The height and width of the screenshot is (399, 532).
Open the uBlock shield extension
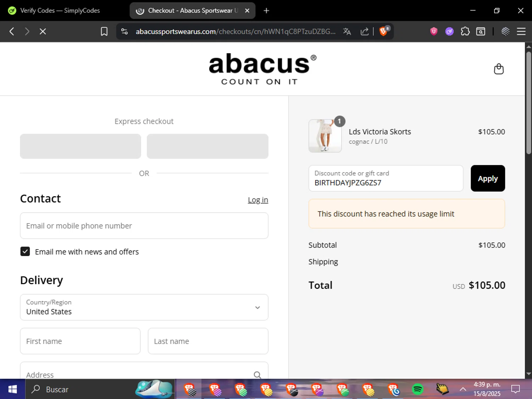(x=433, y=32)
